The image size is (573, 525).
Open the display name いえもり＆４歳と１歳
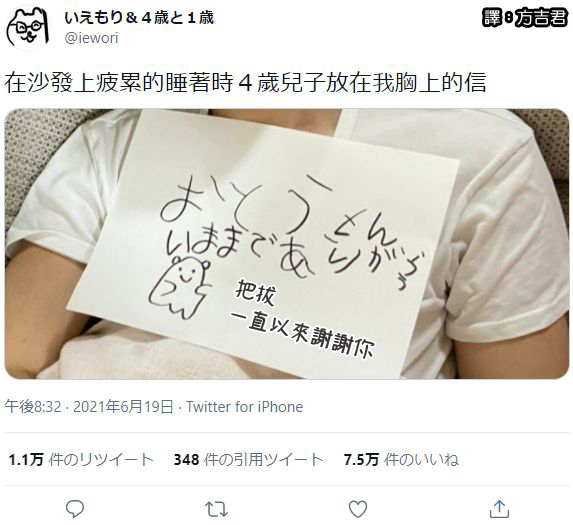coord(139,18)
